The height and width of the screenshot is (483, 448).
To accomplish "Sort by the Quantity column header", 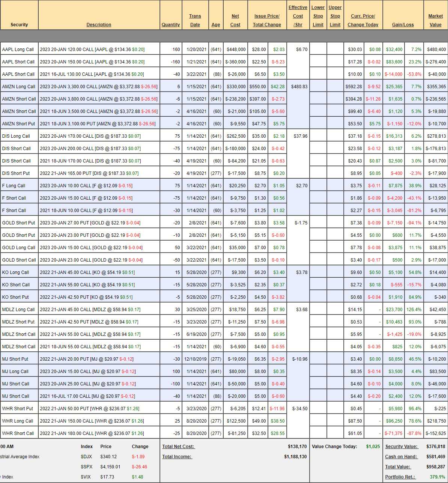I will [171, 25].
